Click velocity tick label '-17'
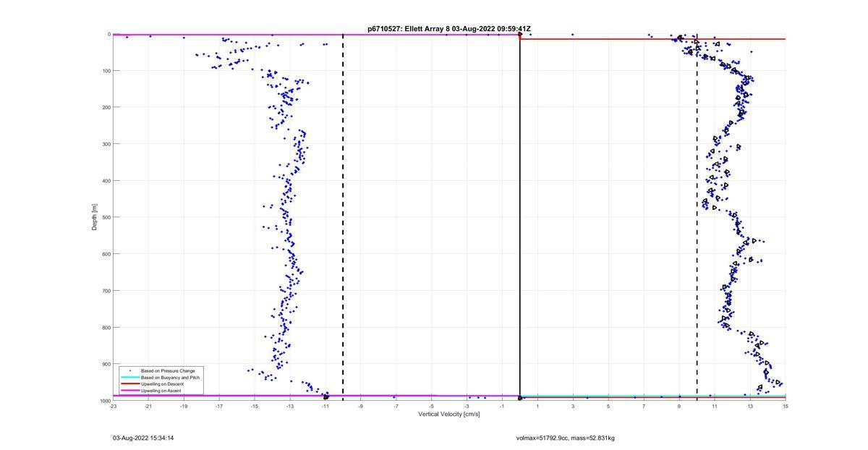Image resolution: width=868 pixels, height=450 pixels. (x=219, y=406)
